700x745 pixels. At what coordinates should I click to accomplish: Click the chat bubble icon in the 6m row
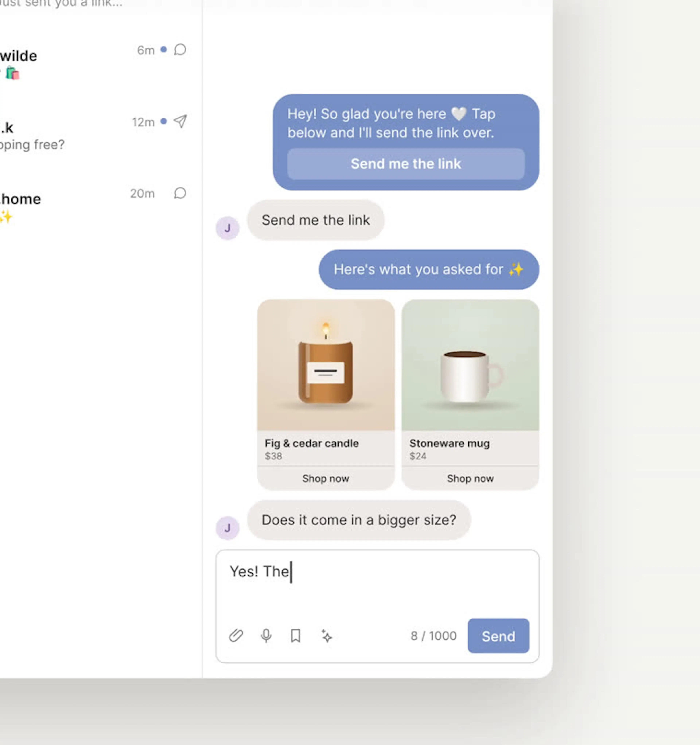pyautogui.click(x=180, y=49)
